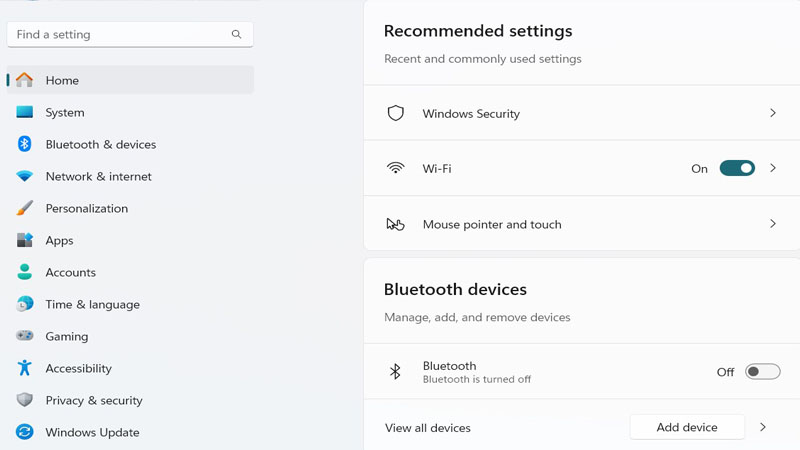The height and width of the screenshot is (450, 800).
Task: Click 'Manage, add, and remove devices' text
Action: [477, 317]
